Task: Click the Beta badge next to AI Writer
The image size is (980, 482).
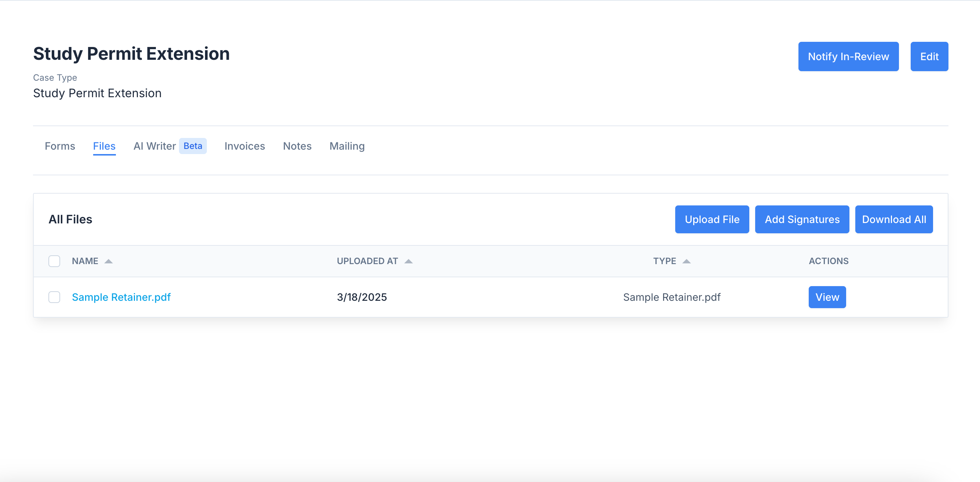Action: coord(193,146)
